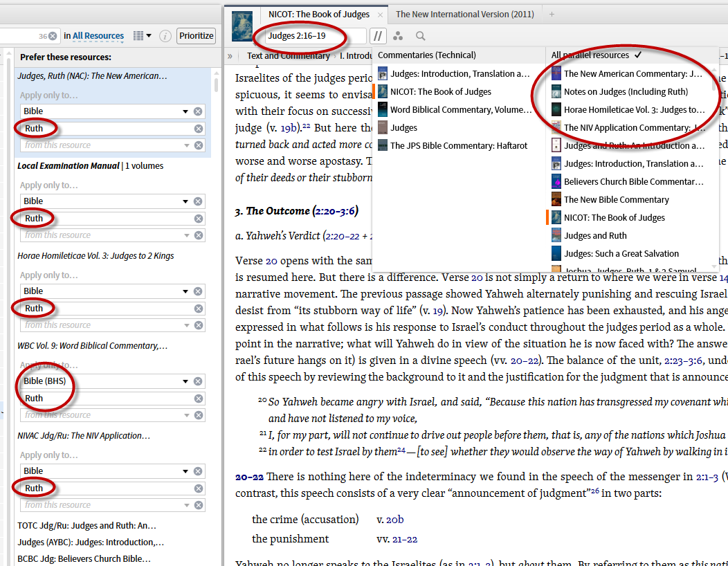728x566 pixels.
Task: Select TOTC Jdg/Ru: Judges and Ruth resource
Action: 87,526
